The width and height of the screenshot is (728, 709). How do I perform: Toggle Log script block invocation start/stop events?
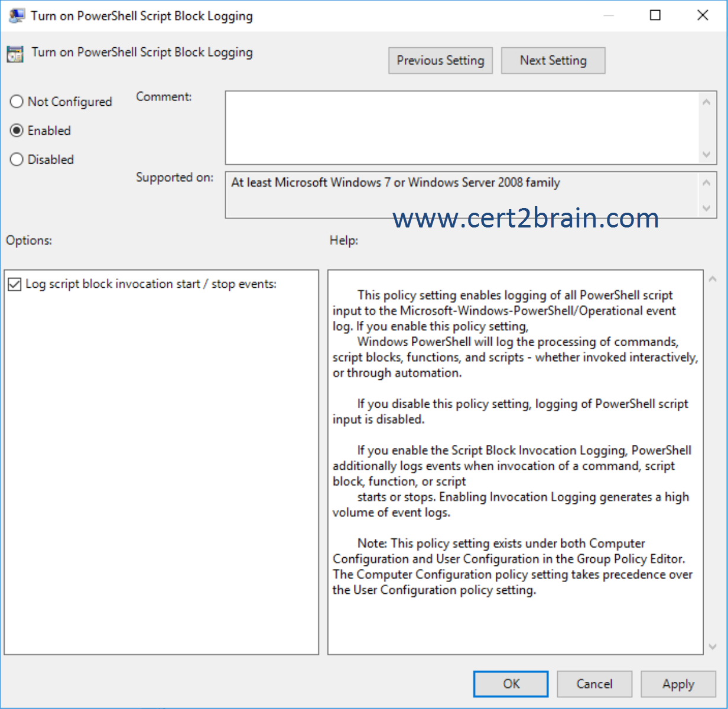tap(15, 284)
